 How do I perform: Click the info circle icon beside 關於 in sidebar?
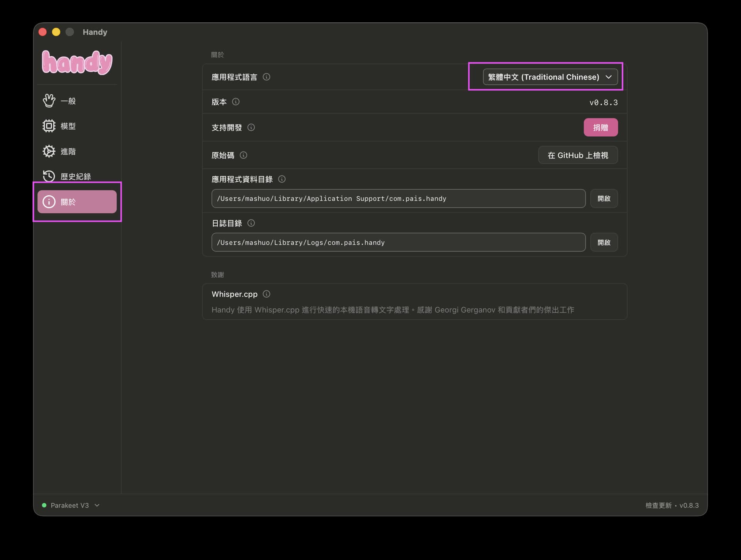tap(49, 202)
